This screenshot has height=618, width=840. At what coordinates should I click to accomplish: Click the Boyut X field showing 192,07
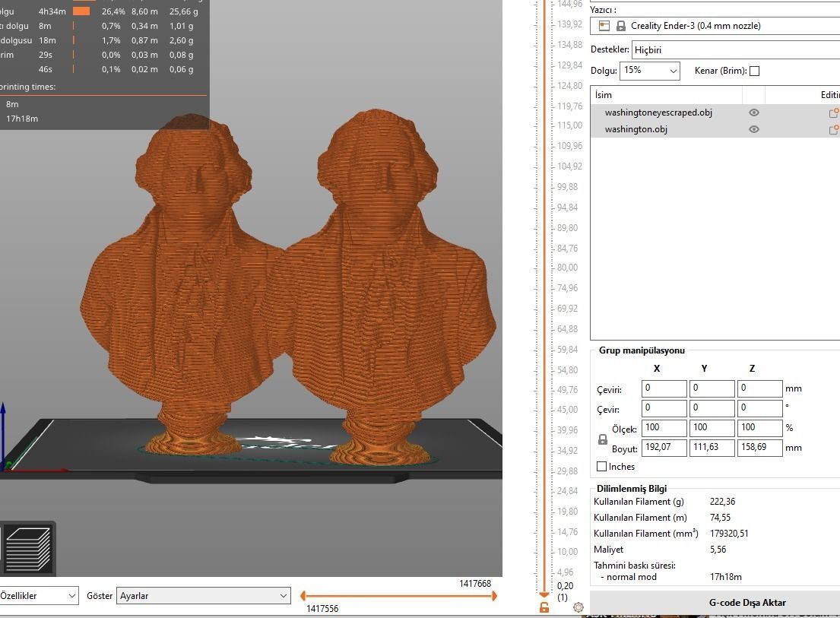664,447
